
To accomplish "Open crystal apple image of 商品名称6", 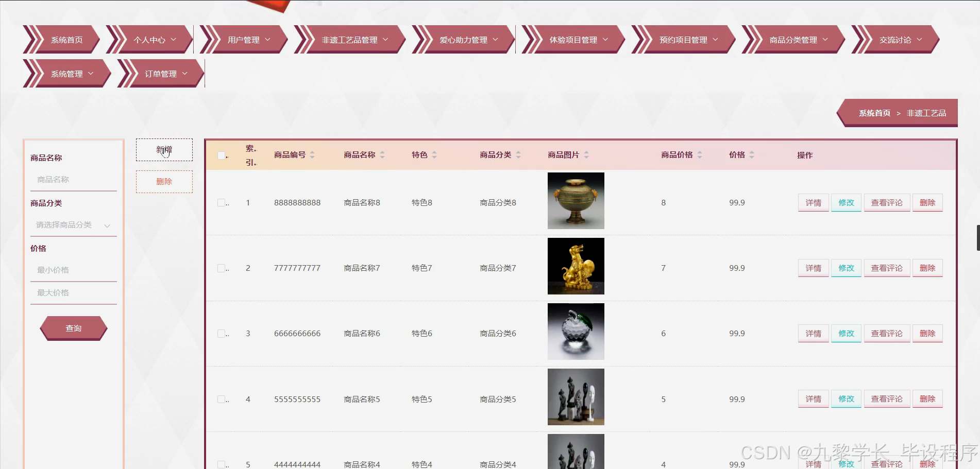I will [x=576, y=332].
